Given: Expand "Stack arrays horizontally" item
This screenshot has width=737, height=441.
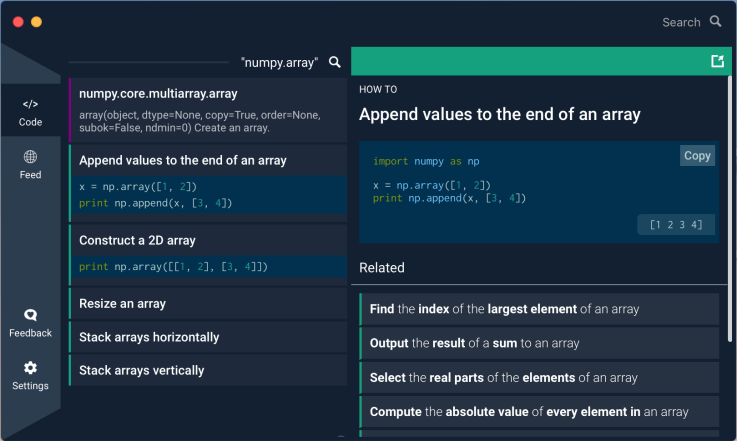Looking at the screenshot, I should 208,337.
